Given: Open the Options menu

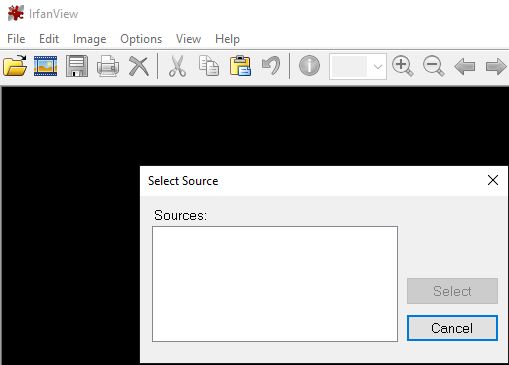Looking at the screenshot, I should (x=141, y=39).
